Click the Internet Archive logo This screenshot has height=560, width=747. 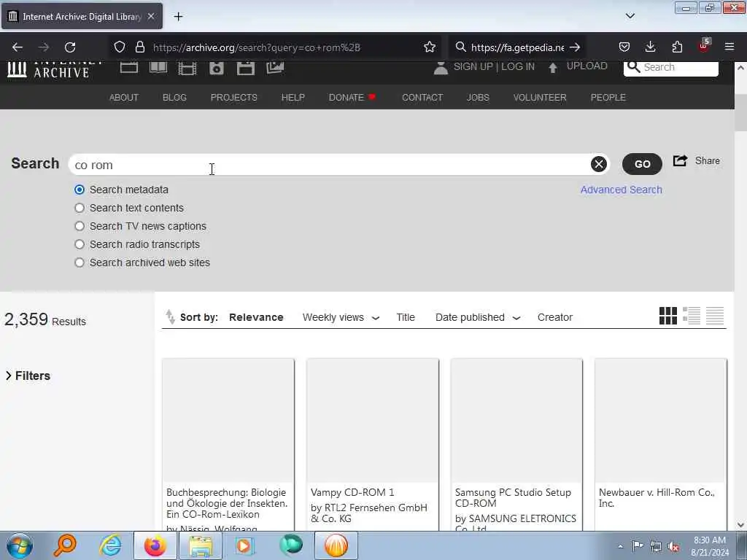click(54, 69)
